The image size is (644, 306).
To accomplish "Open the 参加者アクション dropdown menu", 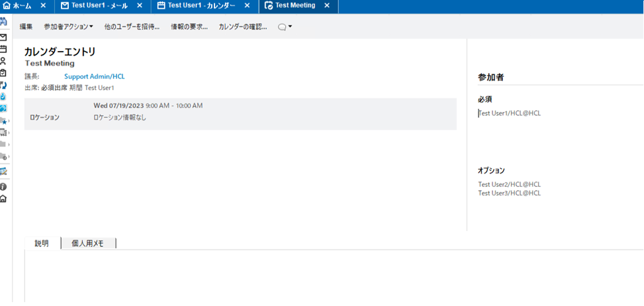I will [x=68, y=26].
